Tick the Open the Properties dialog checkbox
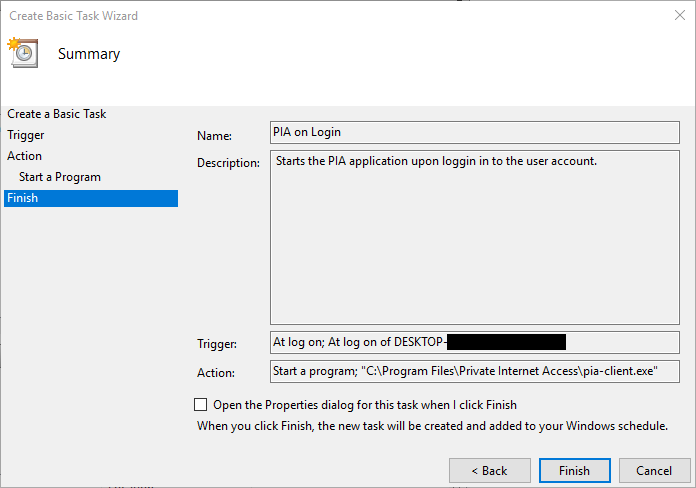Viewport: 696px width, 488px height. 201,405
